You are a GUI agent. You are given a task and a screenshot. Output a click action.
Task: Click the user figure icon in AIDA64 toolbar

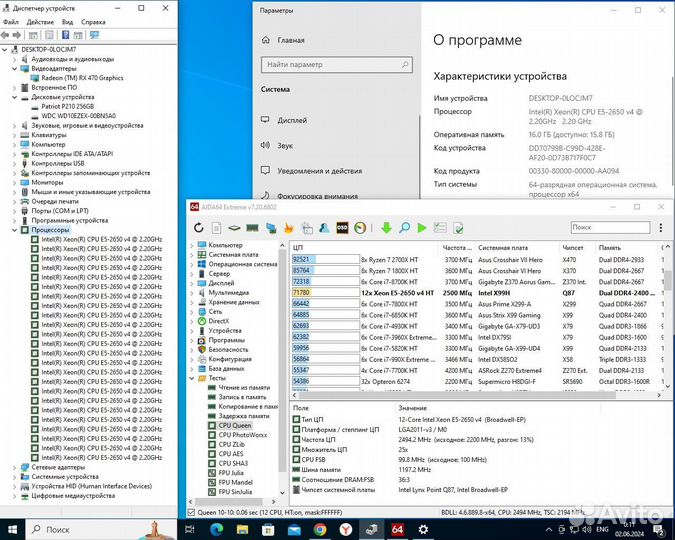[324, 228]
